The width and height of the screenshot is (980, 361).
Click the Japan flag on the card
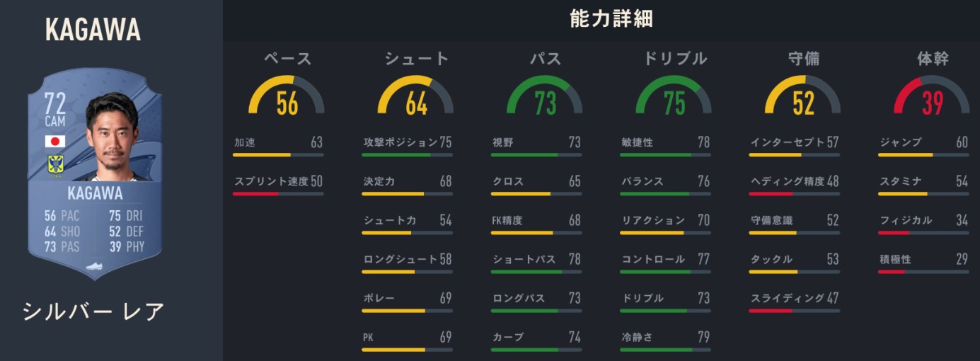55,142
